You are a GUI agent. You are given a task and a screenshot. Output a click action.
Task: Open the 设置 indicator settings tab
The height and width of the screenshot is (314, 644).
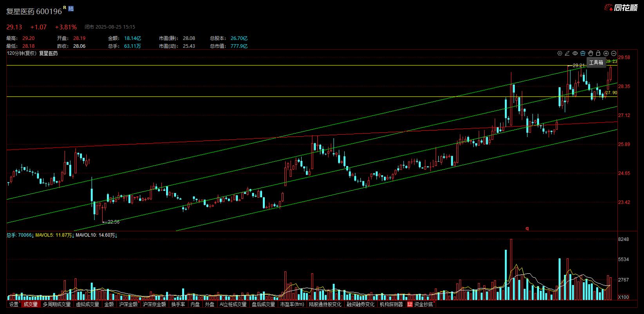pyautogui.click(x=14, y=304)
